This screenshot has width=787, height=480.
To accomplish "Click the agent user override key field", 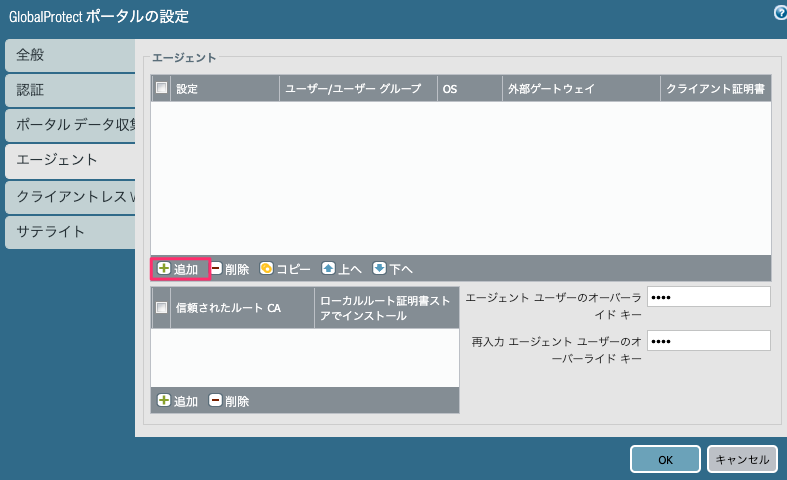I will coord(709,297).
